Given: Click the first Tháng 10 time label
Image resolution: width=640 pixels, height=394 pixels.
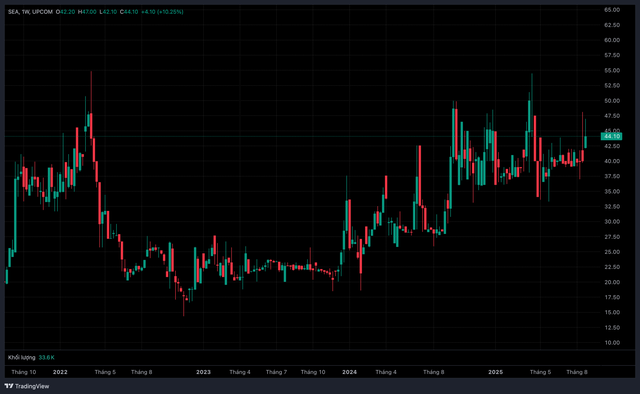Looking at the screenshot, I should pos(24,372).
